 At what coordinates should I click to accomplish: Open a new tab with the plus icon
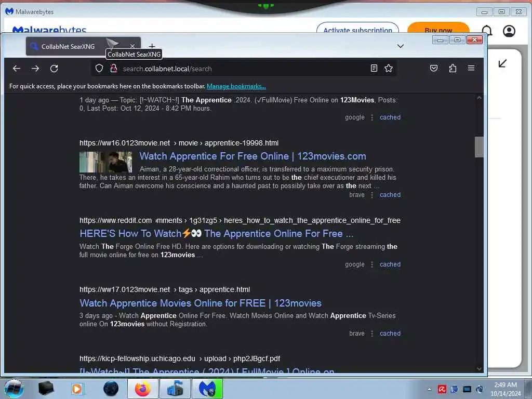pyautogui.click(x=152, y=46)
